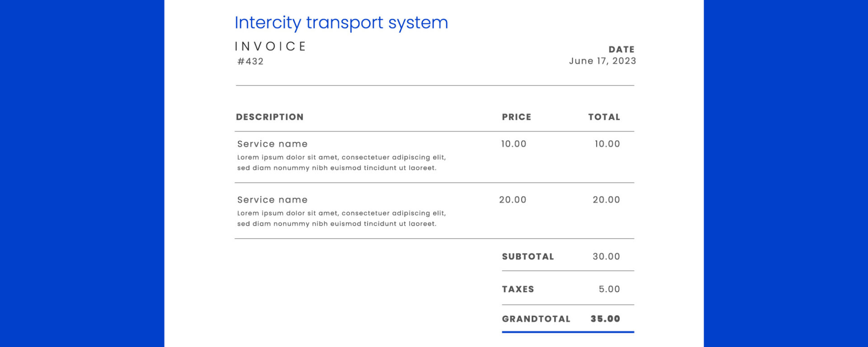Click the PRICE column header
This screenshot has height=347, width=868.
tap(516, 117)
